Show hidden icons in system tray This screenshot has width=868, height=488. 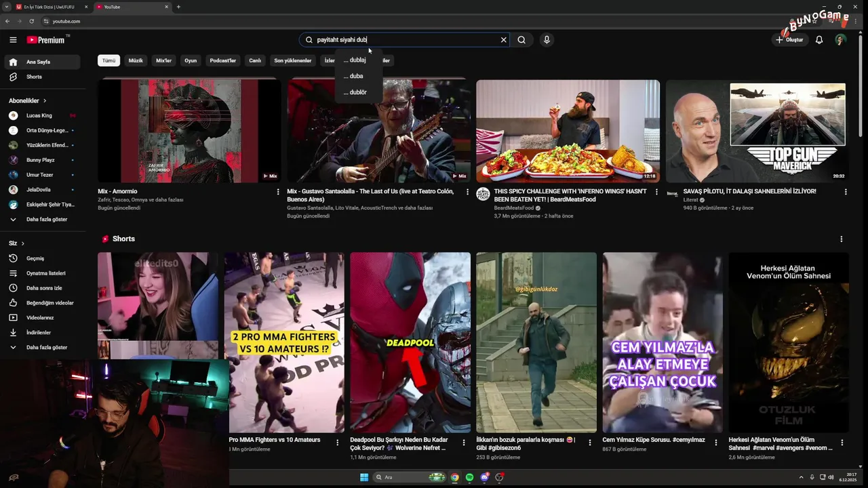802,477
